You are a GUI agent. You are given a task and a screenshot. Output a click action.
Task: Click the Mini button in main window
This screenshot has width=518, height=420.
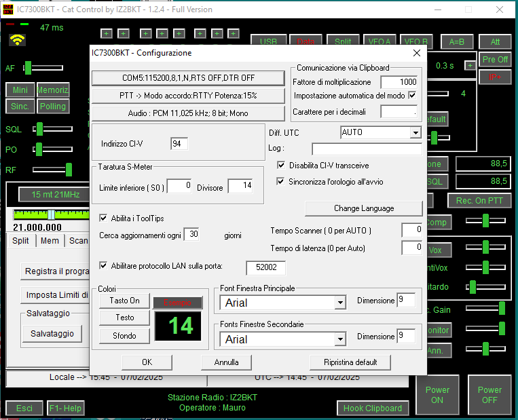(x=20, y=90)
